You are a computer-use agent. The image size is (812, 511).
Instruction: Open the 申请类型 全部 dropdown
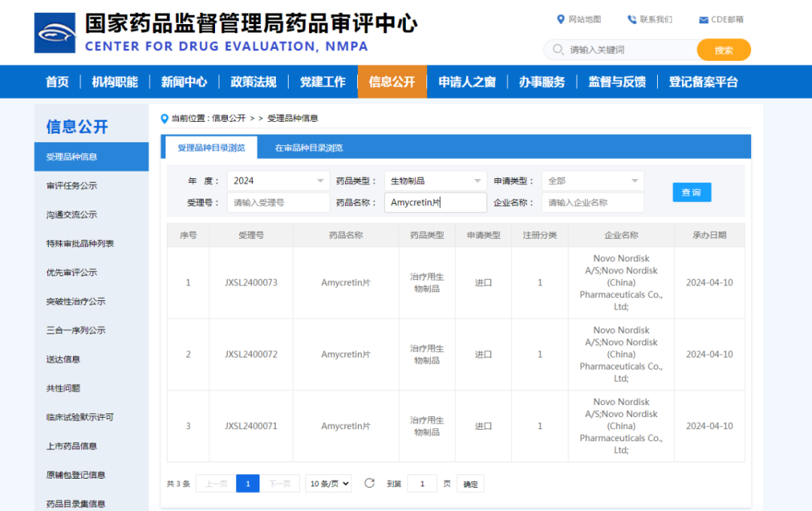[592, 181]
